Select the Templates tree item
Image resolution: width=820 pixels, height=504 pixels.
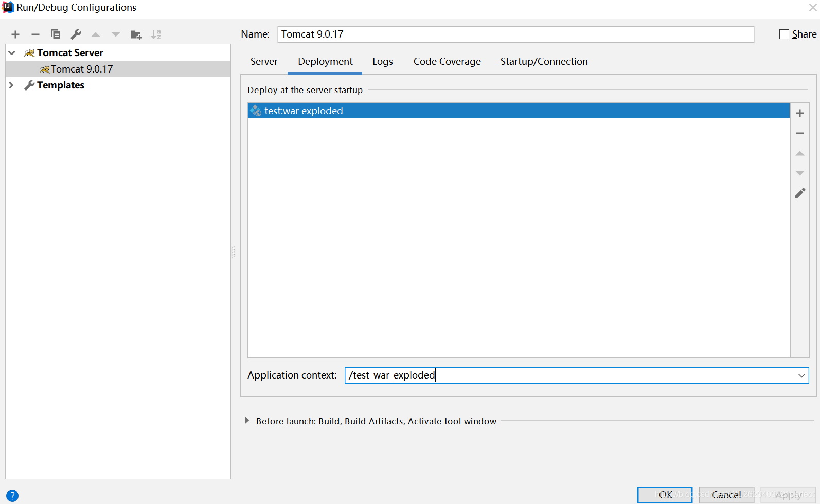pyautogui.click(x=61, y=85)
